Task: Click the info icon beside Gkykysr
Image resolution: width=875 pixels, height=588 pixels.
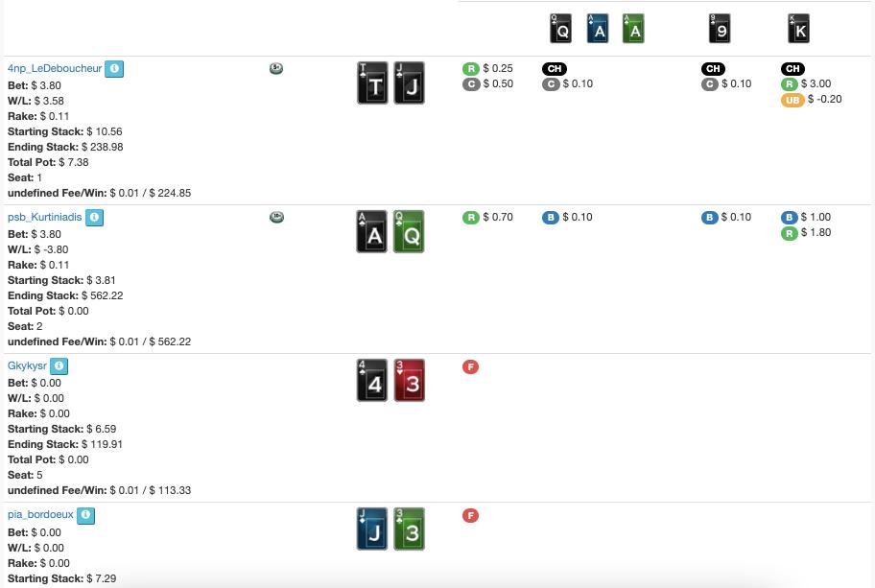Action: [59, 366]
